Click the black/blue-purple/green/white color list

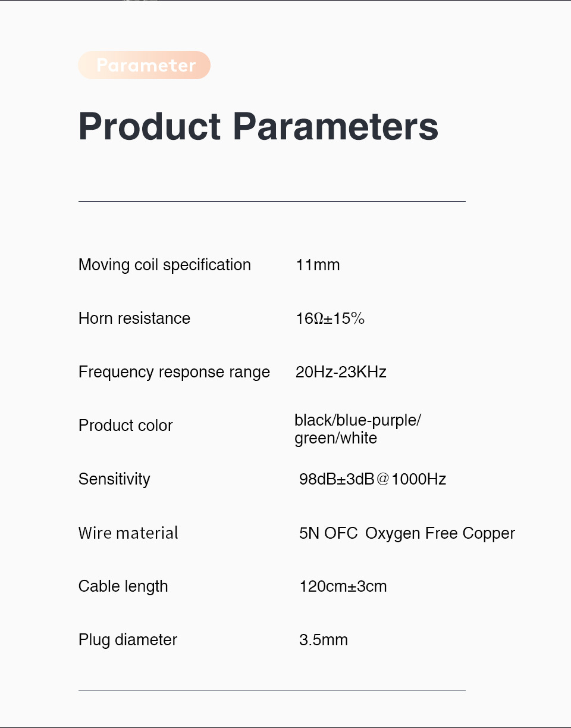click(357, 429)
